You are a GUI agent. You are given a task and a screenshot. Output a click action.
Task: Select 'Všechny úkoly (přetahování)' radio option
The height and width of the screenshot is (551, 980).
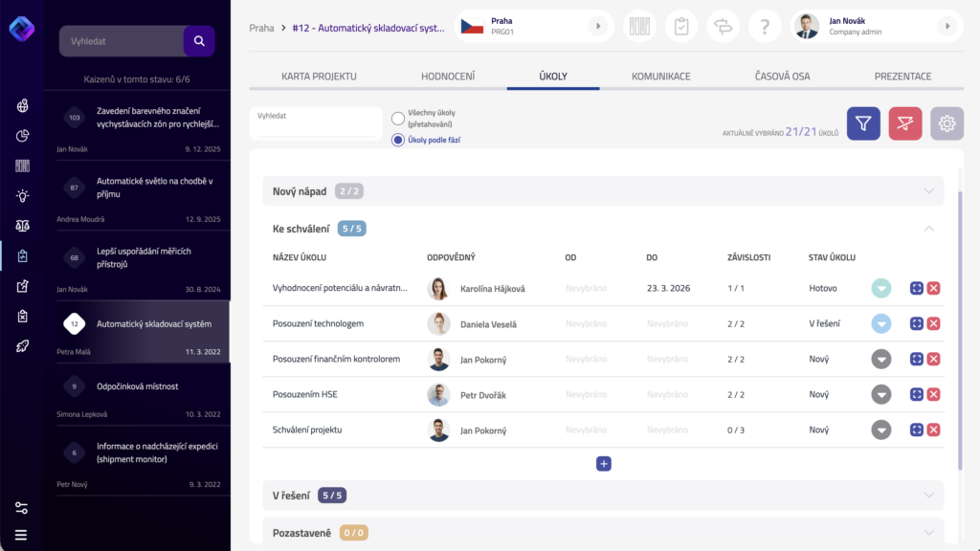[x=398, y=119]
